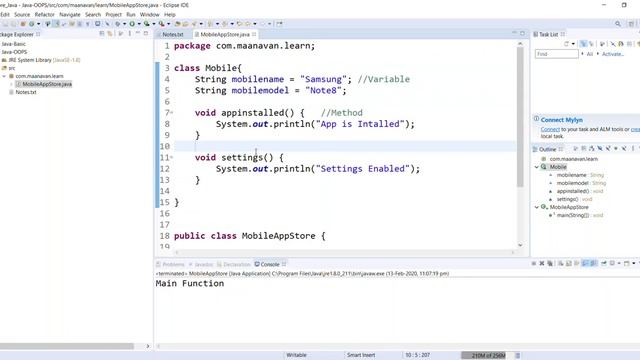Close the MobileAppStore.java editor tab
This screenshot has width=640, height=360.
254,34
